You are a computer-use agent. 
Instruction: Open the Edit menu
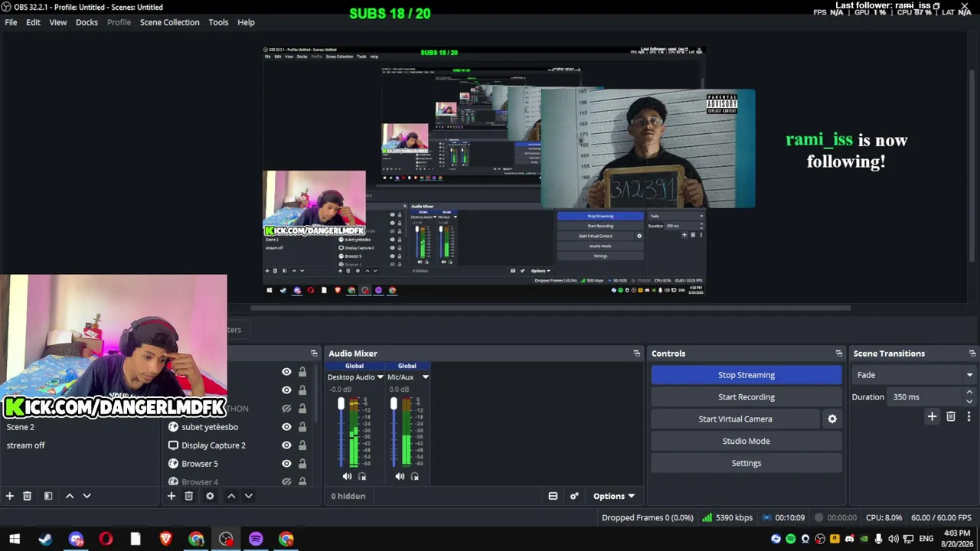tap(33, 22)
